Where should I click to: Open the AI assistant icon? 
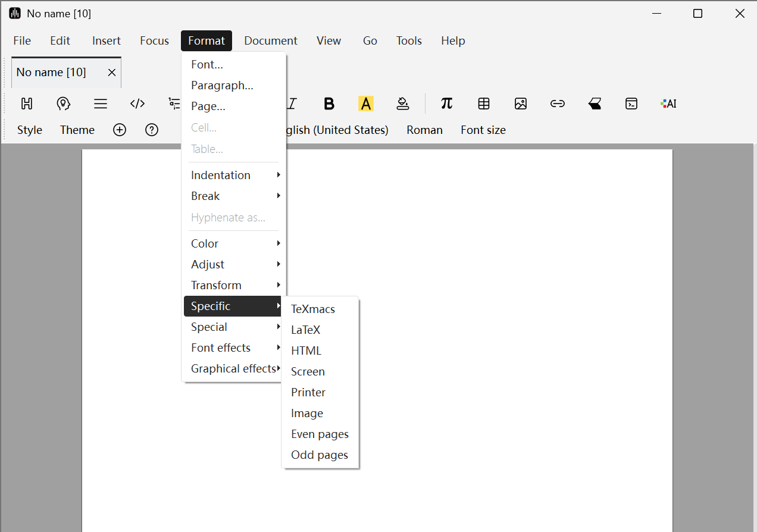pos(668,104)
